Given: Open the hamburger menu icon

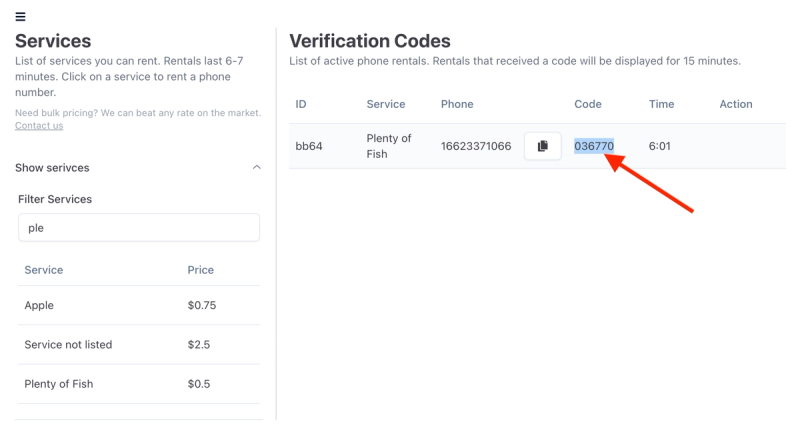Looking at the screenshot, I should point(21,17).
